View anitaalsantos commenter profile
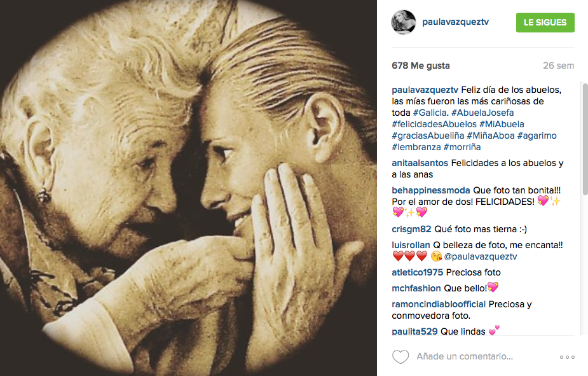The image size is (588, 376). click(420, 163)
